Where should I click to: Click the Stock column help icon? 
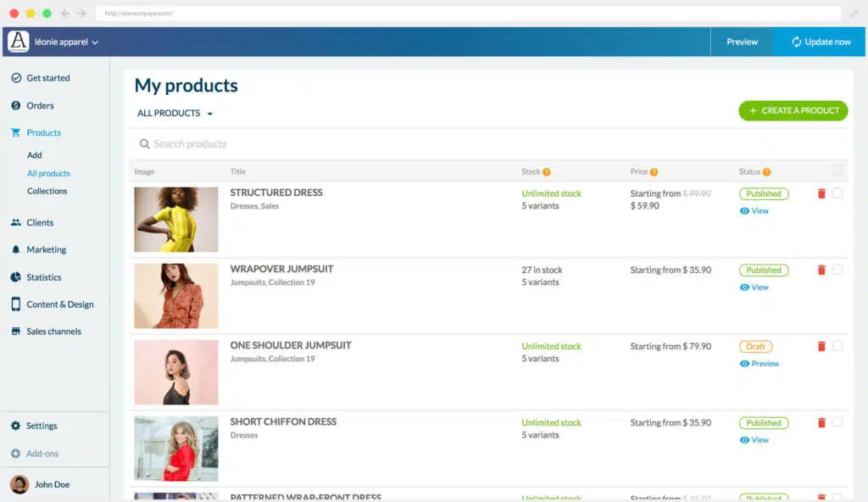pyautogui.click(x=547, y=172)
